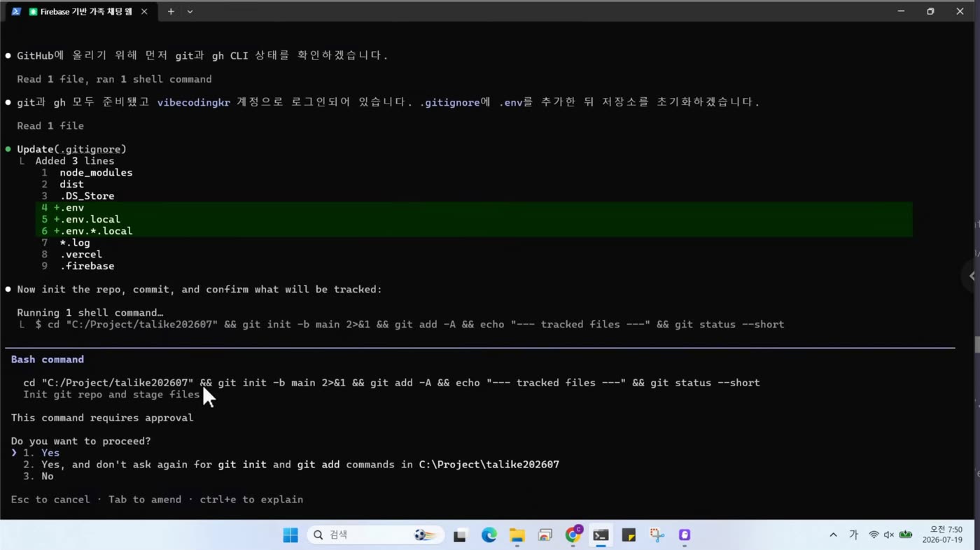
Task: Click the soccer ball search highlight icon
Action: [425, 535]
